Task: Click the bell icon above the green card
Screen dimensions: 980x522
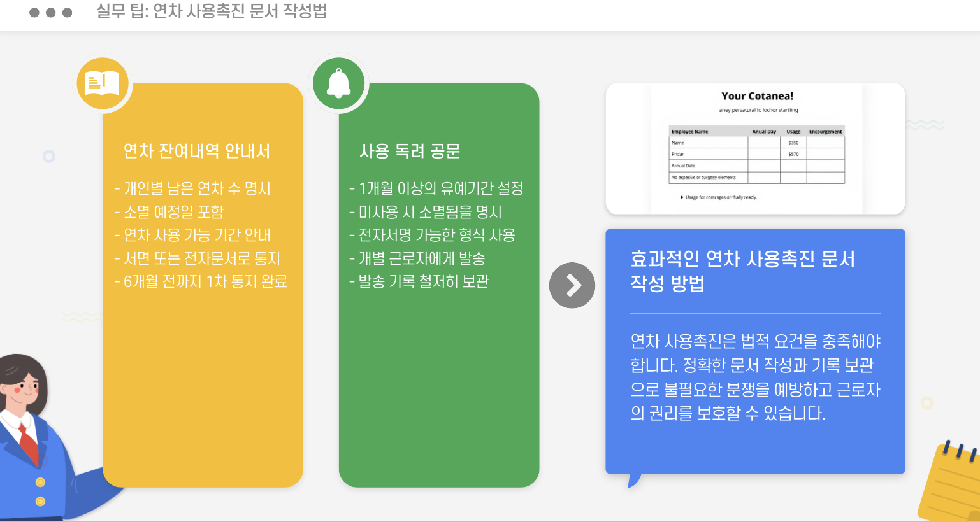Action: 339,83
